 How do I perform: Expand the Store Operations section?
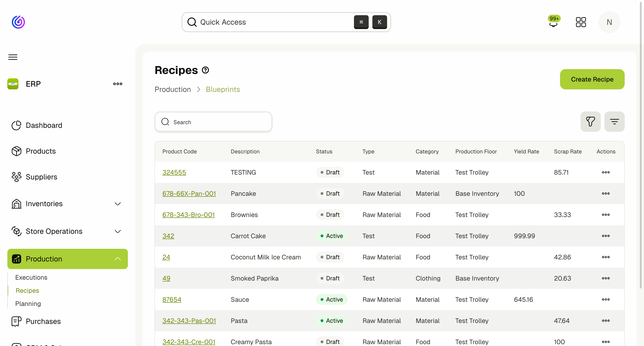click(118, 231)
